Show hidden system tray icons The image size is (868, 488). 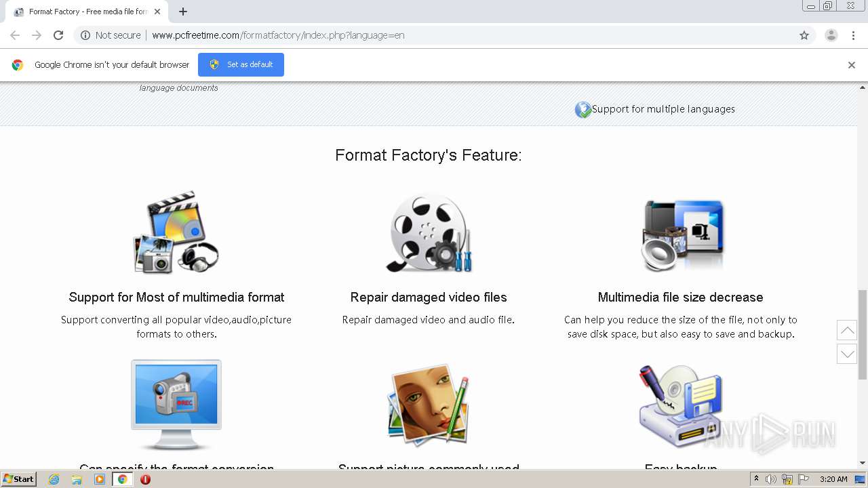pos(756,479)
